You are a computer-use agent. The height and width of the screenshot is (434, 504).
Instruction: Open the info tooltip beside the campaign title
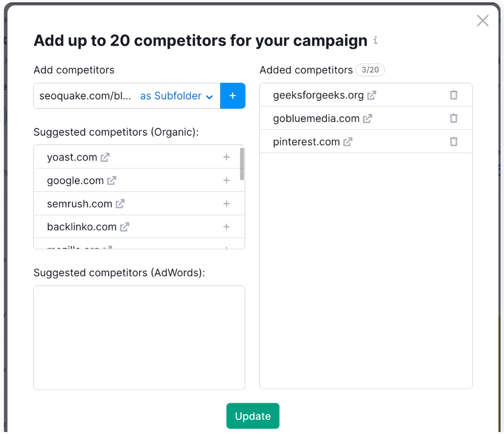pos(375,41)
